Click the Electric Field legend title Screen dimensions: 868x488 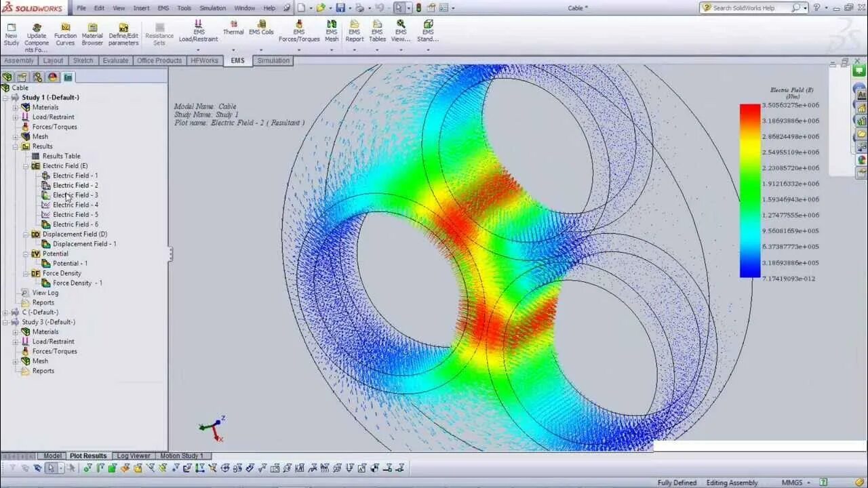(791, 93)
